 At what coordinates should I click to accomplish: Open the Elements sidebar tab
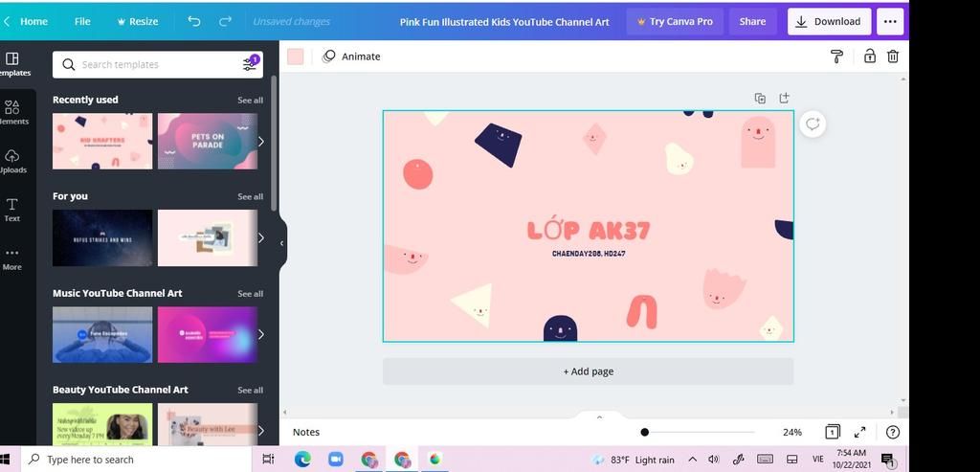pyautogui.click(x=12, y=113)
